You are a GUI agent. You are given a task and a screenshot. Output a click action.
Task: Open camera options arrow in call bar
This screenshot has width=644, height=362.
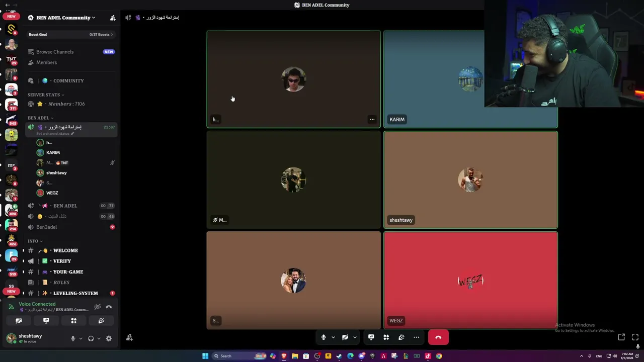[x=355, y=337]
